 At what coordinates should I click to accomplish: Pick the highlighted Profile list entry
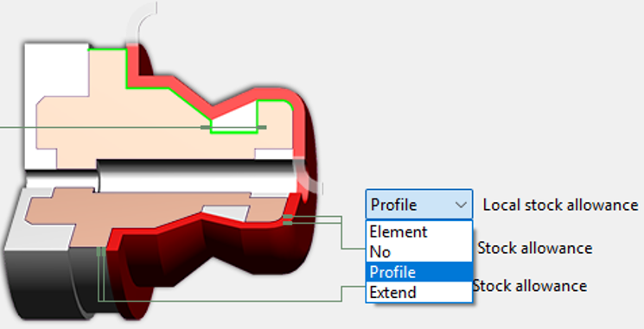(419, 272)
